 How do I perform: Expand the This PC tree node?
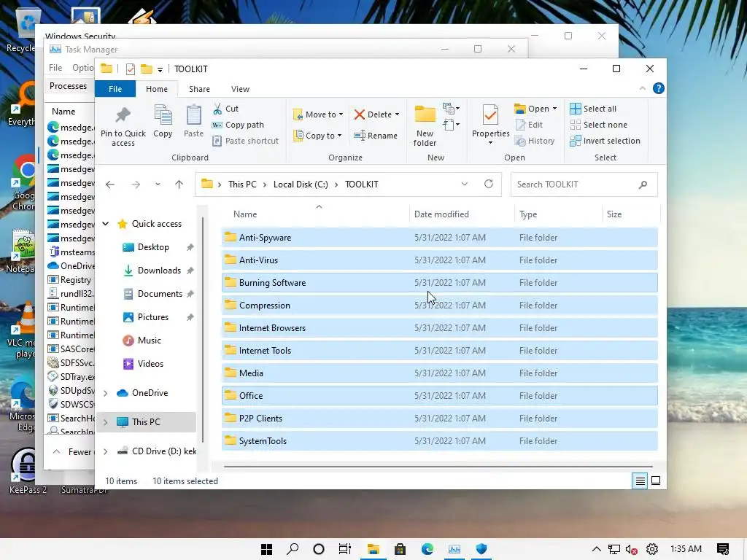[x=106, y=422]
